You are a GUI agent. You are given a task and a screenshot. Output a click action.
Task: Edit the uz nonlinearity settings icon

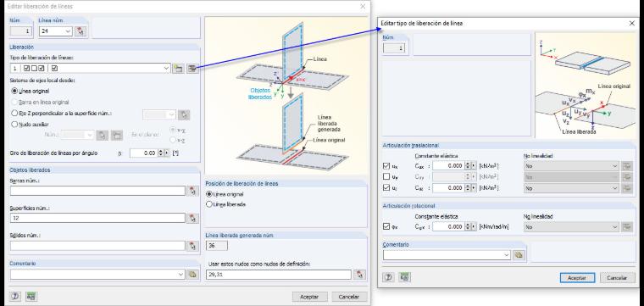pyautogui.click(x=627, y=187)
